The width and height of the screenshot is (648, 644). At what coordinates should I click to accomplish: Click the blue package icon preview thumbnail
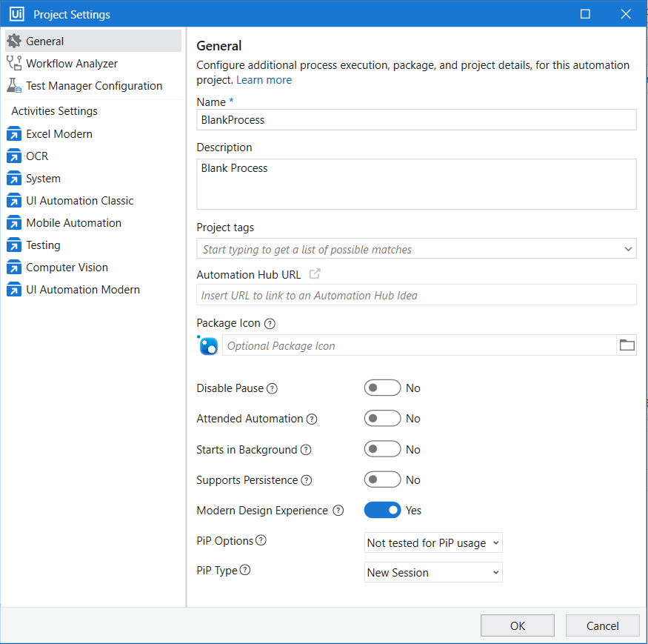[x=208, y=345]
